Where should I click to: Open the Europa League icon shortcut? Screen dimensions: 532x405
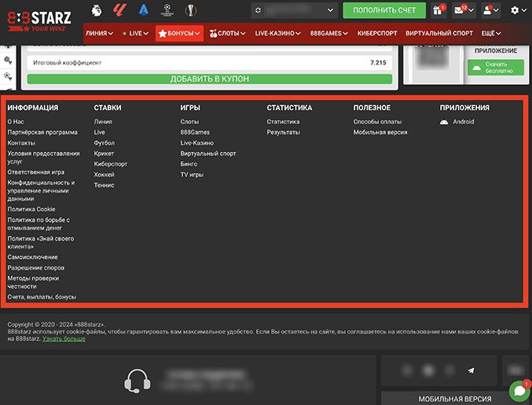pyautogui.click(x=191, y=10)
